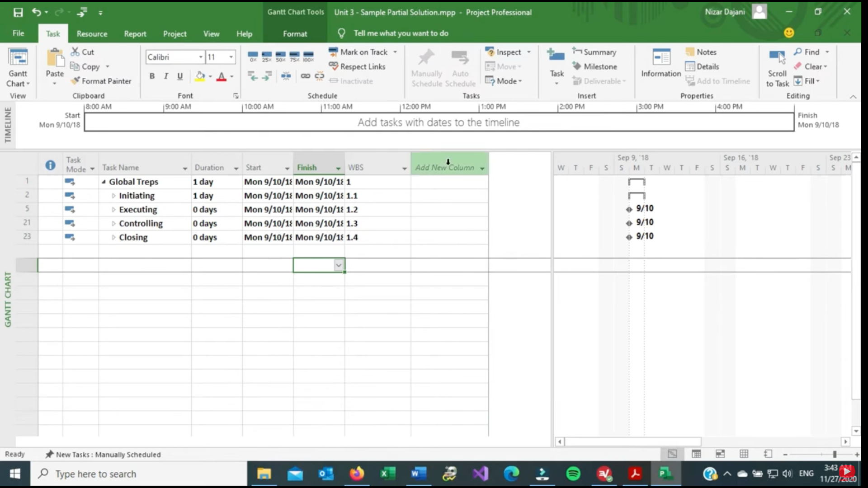
Task: Toggle Bold formatting
Action: 152,76
